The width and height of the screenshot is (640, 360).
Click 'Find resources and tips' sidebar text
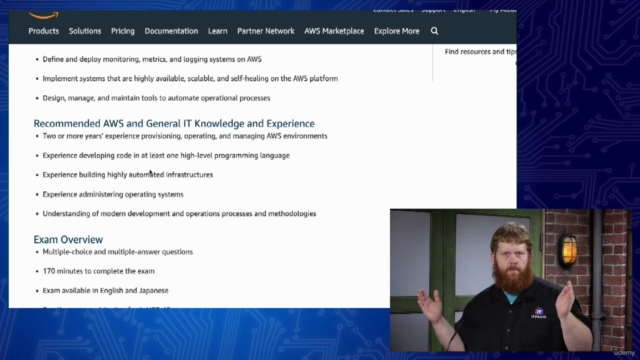[x=480, y=52]
